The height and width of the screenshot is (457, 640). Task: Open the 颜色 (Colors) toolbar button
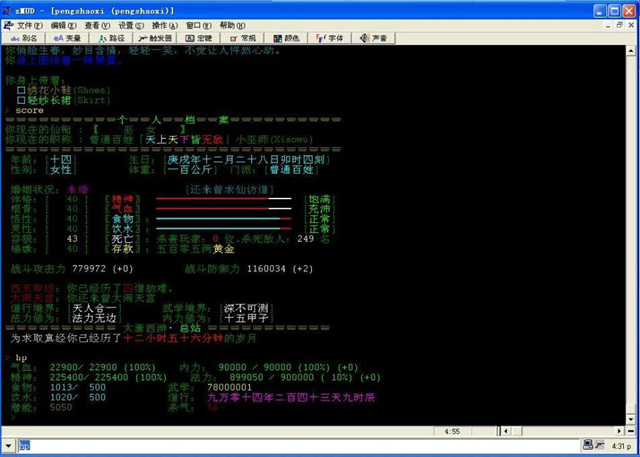tap(287, 38)
